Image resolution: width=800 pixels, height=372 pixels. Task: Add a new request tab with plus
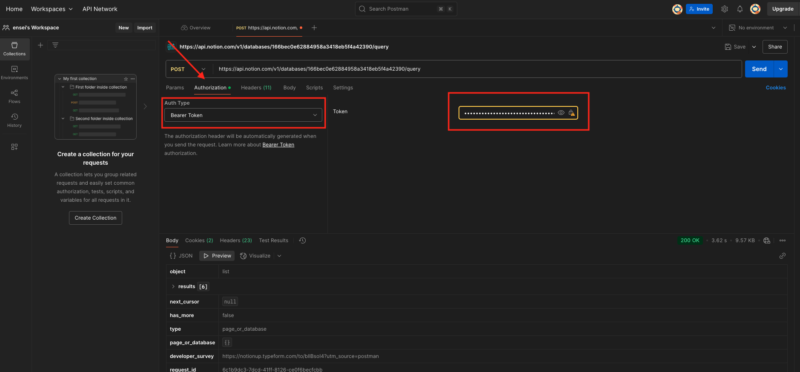pyautogui.click(x=314, y=28)
